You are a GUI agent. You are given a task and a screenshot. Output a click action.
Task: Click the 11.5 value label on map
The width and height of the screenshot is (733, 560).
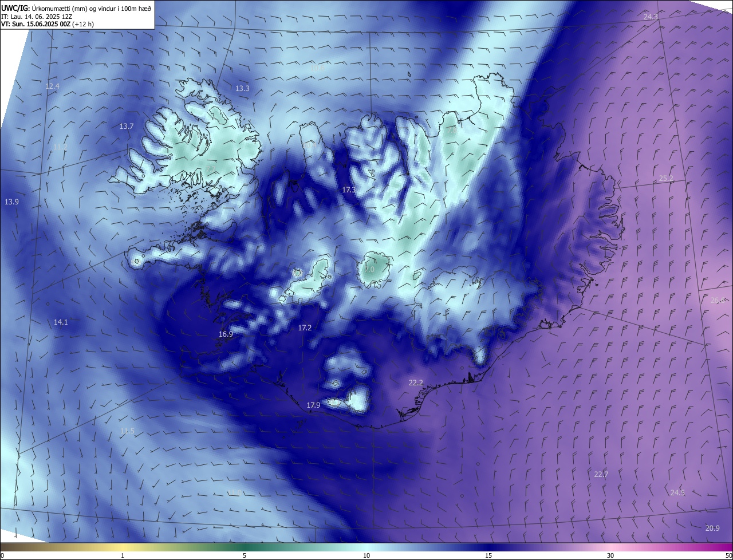coord(127,431)
